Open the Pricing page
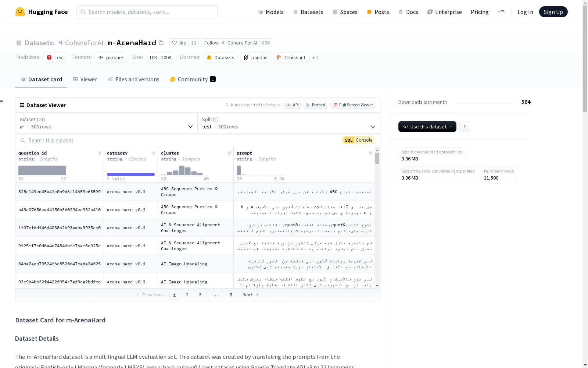The width and height of the screenshot is (588, 368). [480, 12]
